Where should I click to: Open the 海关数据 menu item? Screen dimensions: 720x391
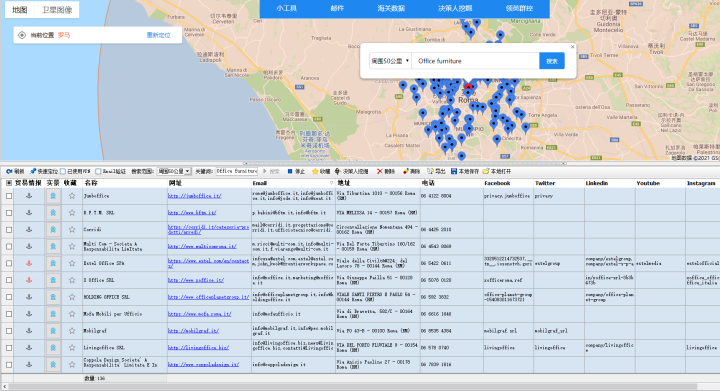point(391,8)
